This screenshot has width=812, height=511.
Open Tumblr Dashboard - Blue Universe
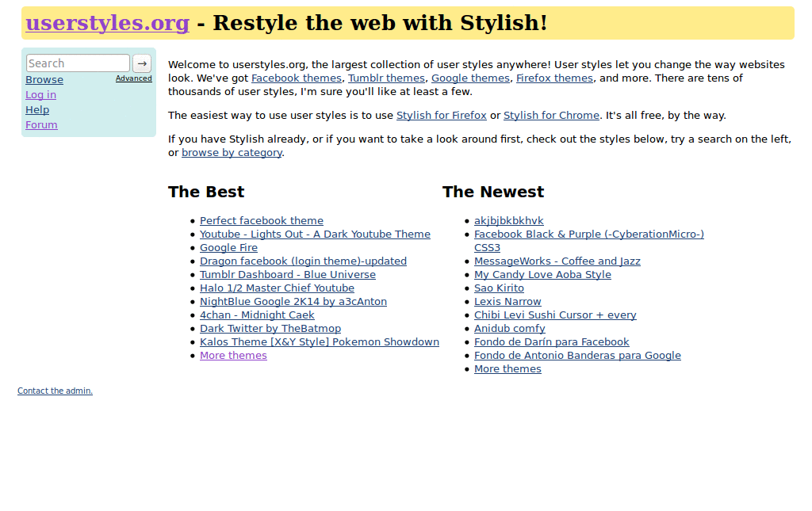click(x=287, y=275)
